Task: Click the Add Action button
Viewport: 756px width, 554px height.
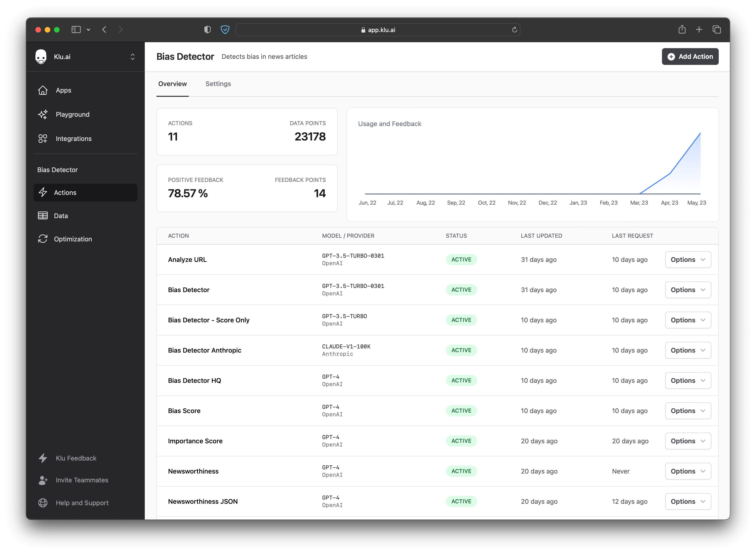Action: [x=690, y=56]
